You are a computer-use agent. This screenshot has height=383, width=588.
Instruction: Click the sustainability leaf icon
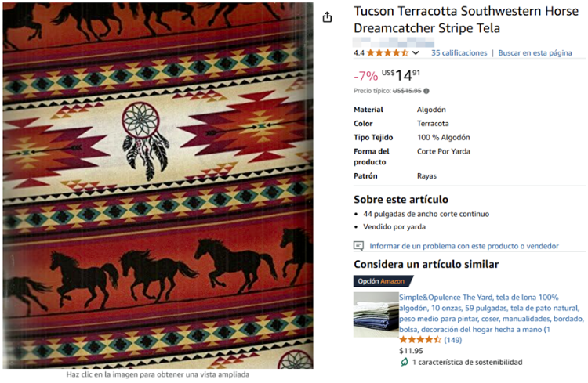click(x=405, y=362)
